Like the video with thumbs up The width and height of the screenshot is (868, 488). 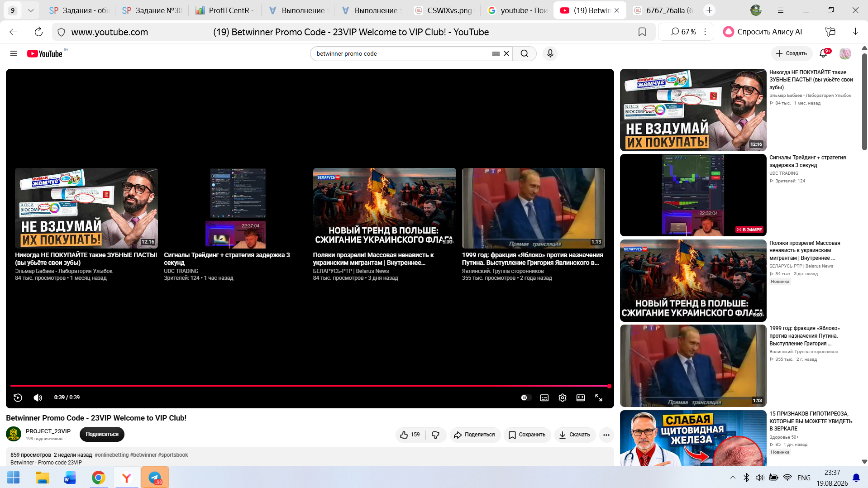410,435
